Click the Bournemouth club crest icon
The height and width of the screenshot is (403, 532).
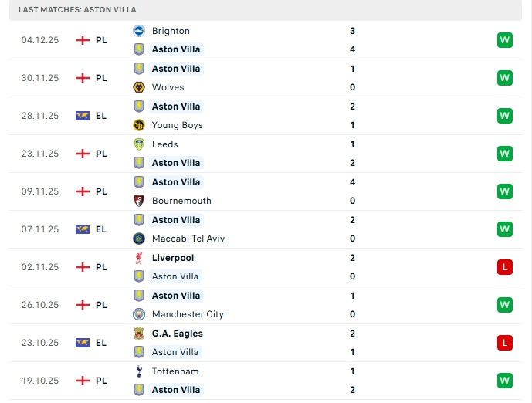coord(139,201)
